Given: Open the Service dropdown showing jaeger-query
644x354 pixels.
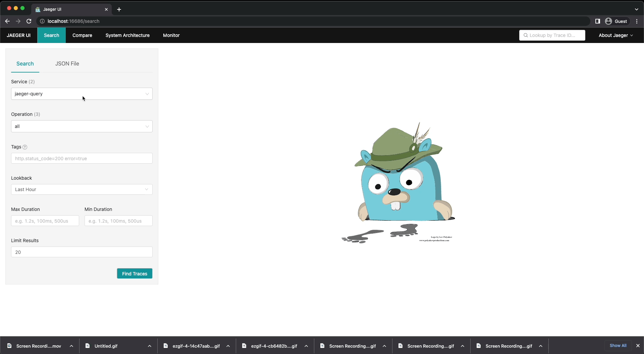Looking at the screenshot, I should (82, 94).
